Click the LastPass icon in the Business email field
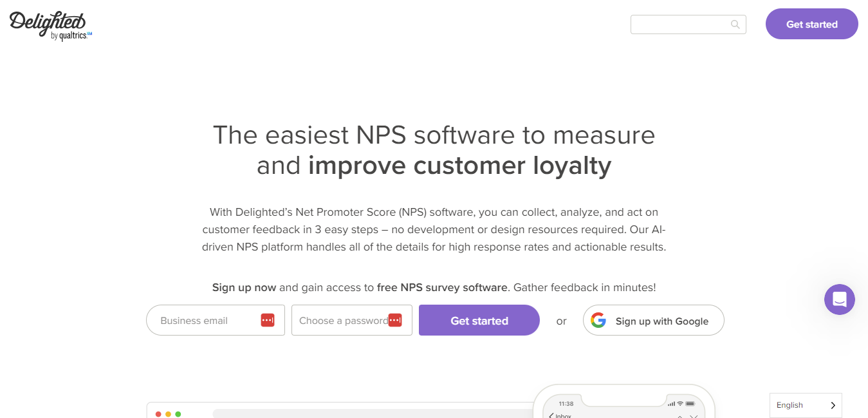 click(267, 320)
